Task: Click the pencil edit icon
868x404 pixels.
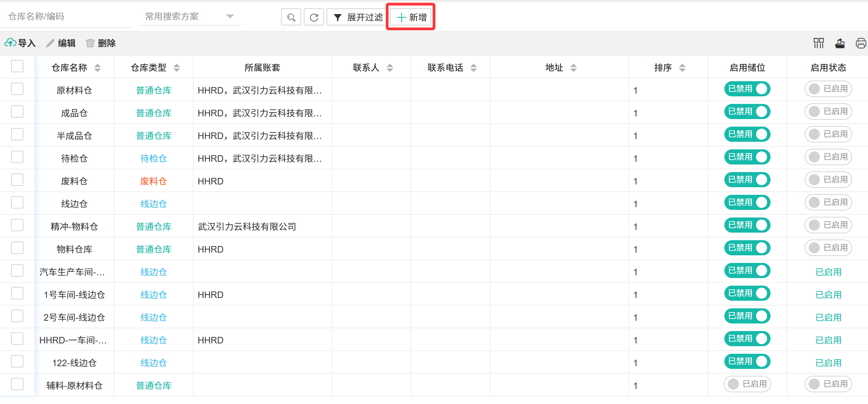Action: coord(51,43)
